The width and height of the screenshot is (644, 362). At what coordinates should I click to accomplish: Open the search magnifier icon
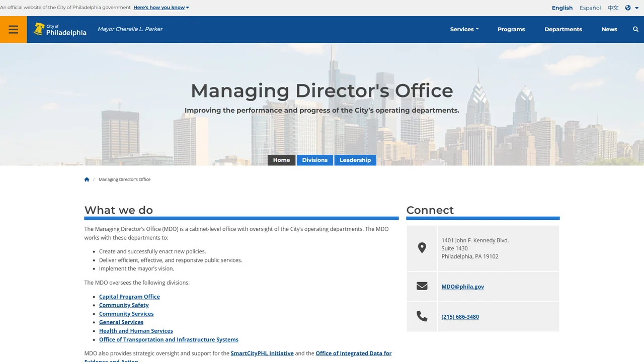635,29
